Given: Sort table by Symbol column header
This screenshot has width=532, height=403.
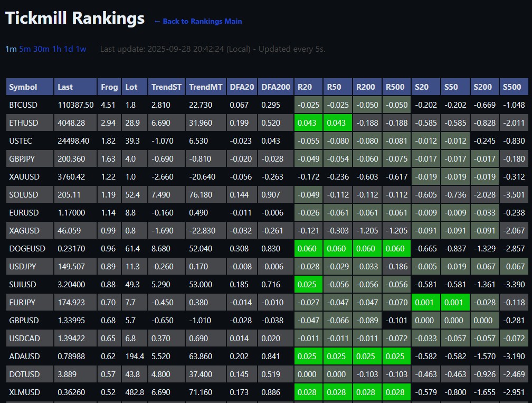Looking at the screenshot, I should click(23, 87).
